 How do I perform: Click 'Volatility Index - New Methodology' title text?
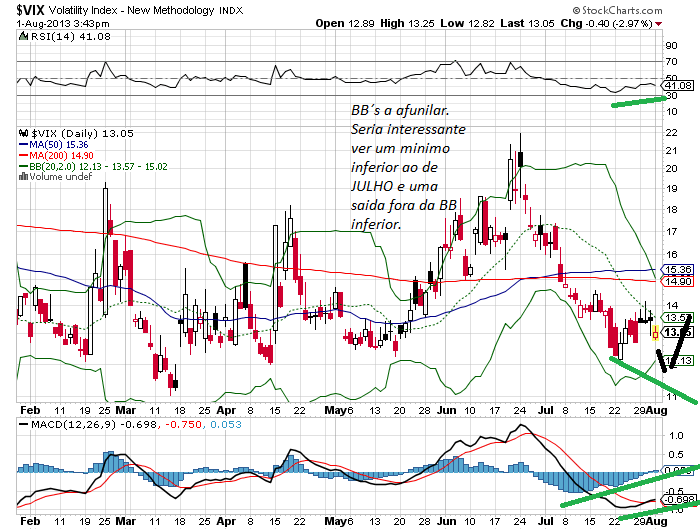(x=131, y=10)
